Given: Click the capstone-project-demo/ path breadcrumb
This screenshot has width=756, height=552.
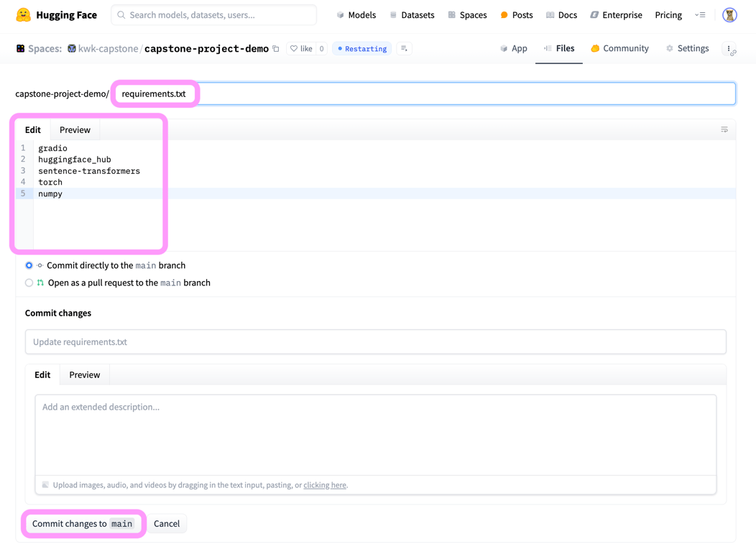Looking at the screenshot, I should (63, 93).
